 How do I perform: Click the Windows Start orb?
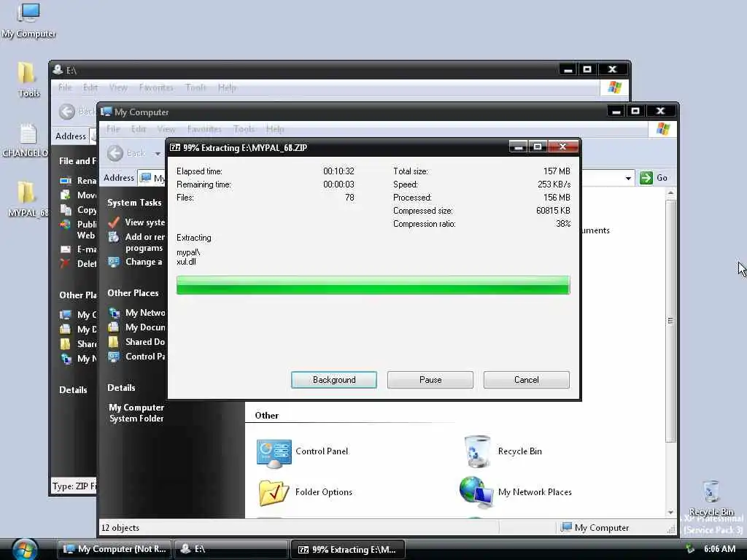point(24,549)
